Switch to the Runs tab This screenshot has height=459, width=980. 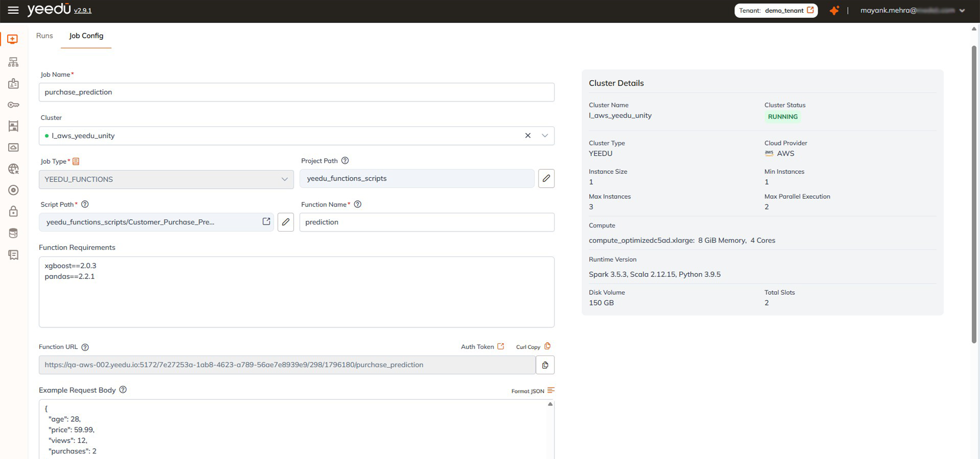coord(44,36)
